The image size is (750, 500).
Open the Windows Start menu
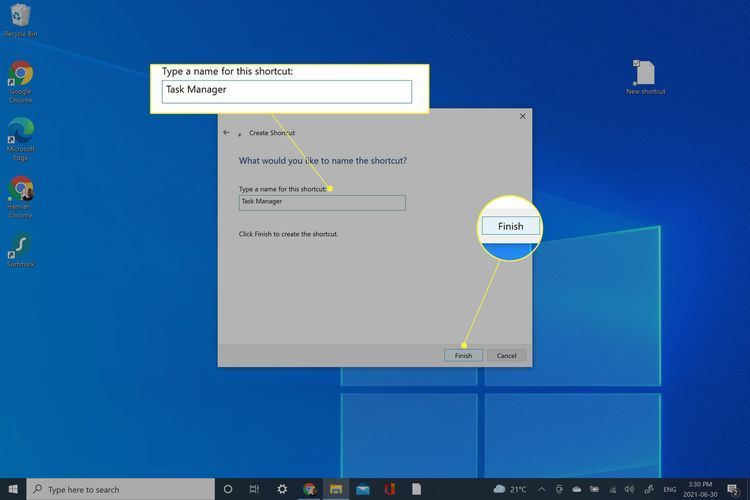point(12,489)
